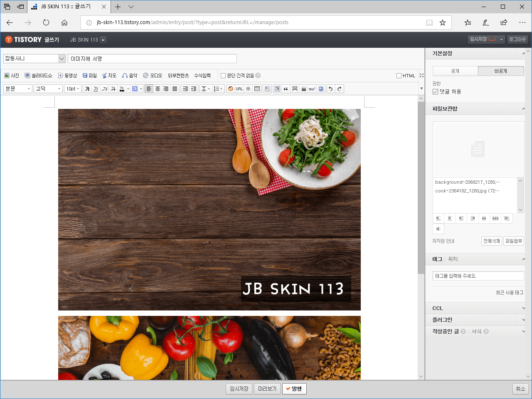Open 수식입력 formula input
The width and height of the screenshot is (532, 399).
coord(202,76)
